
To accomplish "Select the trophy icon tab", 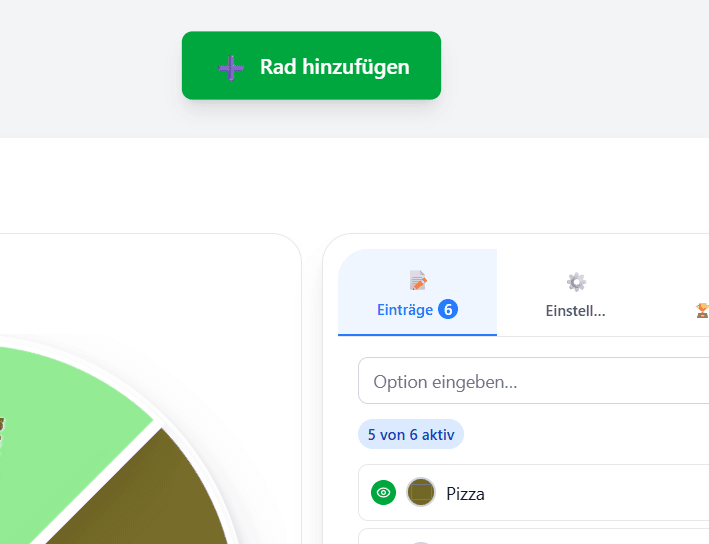I will pos(702,310).
